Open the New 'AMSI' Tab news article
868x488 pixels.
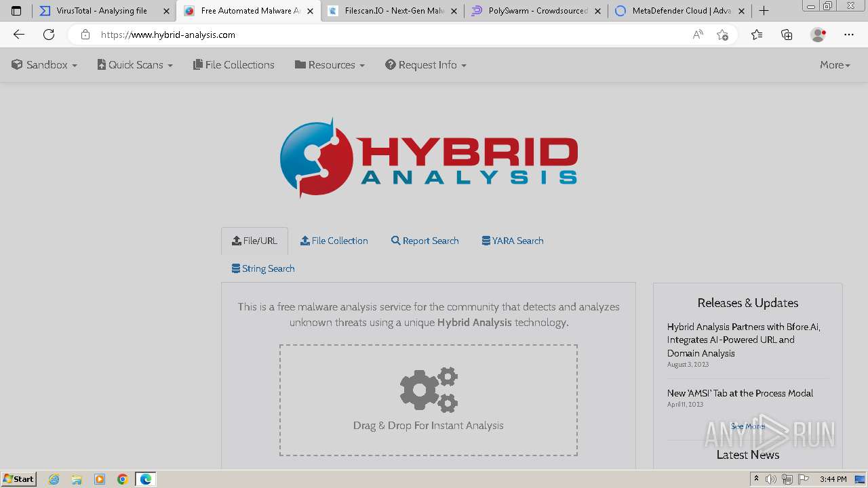[x=740, y=393]
